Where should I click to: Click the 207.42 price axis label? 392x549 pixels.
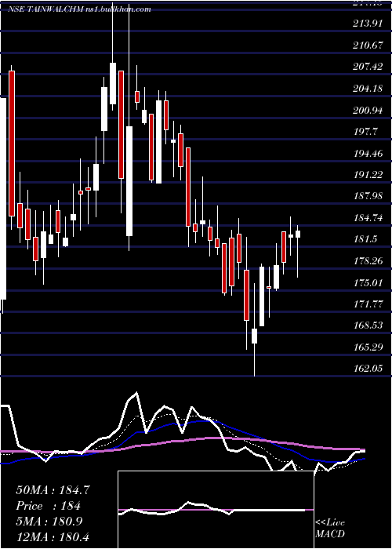click(368, 67)
